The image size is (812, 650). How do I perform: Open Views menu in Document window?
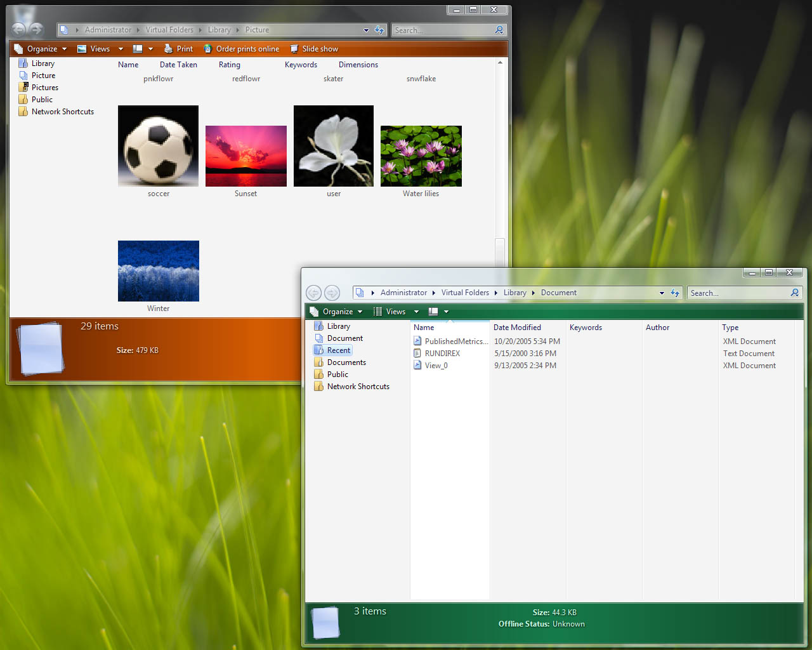pyautogui.click(x=390, y=312)
